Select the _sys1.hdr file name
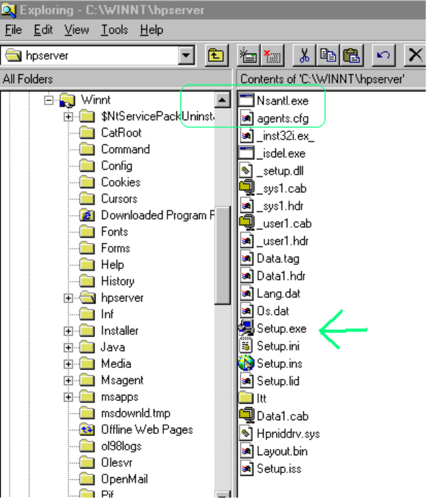 tap(280, 207)
